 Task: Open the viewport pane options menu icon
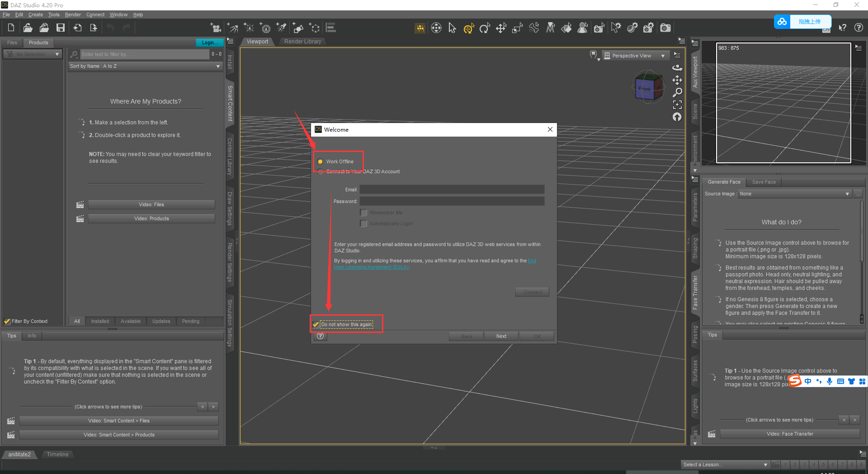(682, 41)
